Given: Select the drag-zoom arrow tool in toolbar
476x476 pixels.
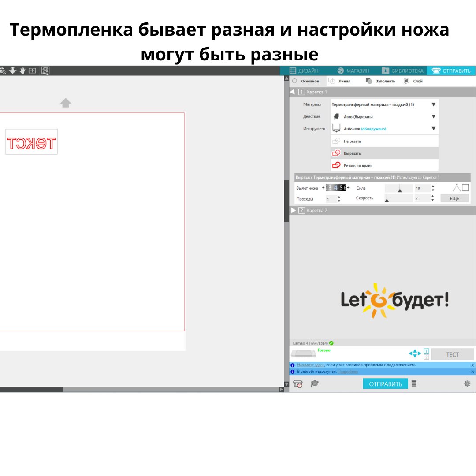Looking at the screenshot, I should [x=12, y=71].
